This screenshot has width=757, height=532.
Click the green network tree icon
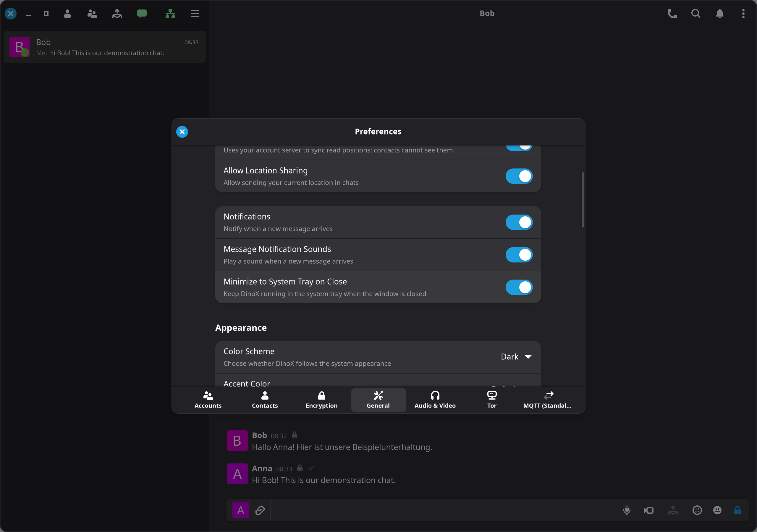[170, 14]
